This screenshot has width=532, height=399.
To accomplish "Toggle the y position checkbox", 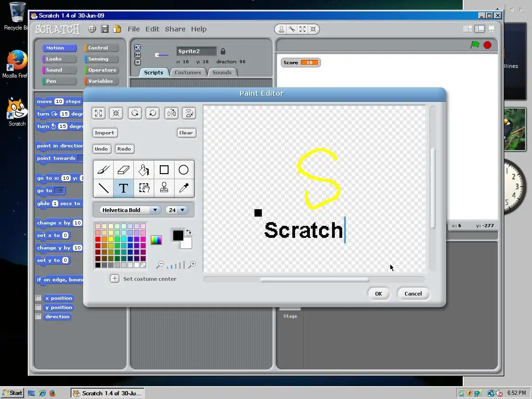I will [x=38, y=307].
